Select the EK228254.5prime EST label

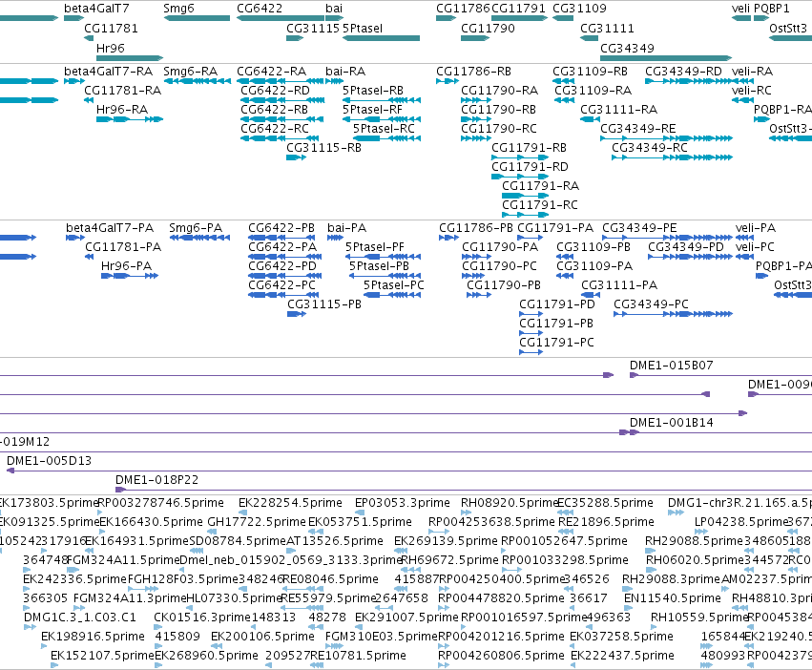click(x=290, y=503)
